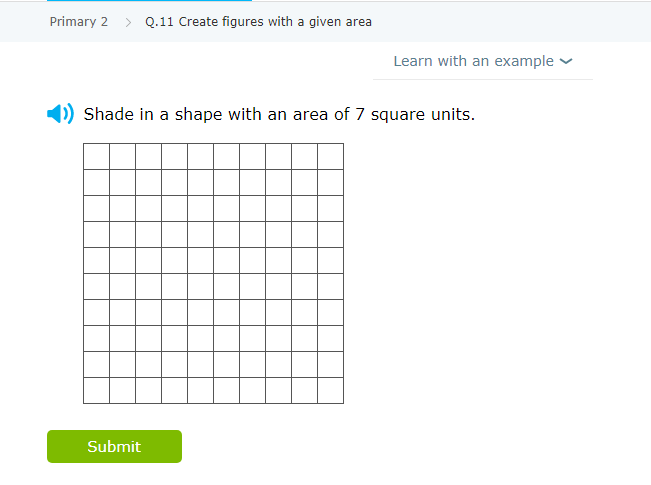651x485 pixels.
Task: Shade the second square in the bottom row
Action: pyautogui.click(x=122, y=390)
